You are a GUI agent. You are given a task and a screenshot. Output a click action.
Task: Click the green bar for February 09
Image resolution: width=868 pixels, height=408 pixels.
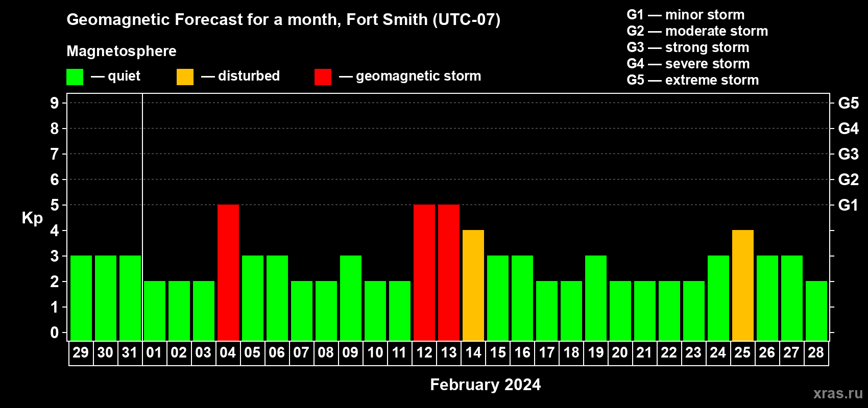pos(351,298)
